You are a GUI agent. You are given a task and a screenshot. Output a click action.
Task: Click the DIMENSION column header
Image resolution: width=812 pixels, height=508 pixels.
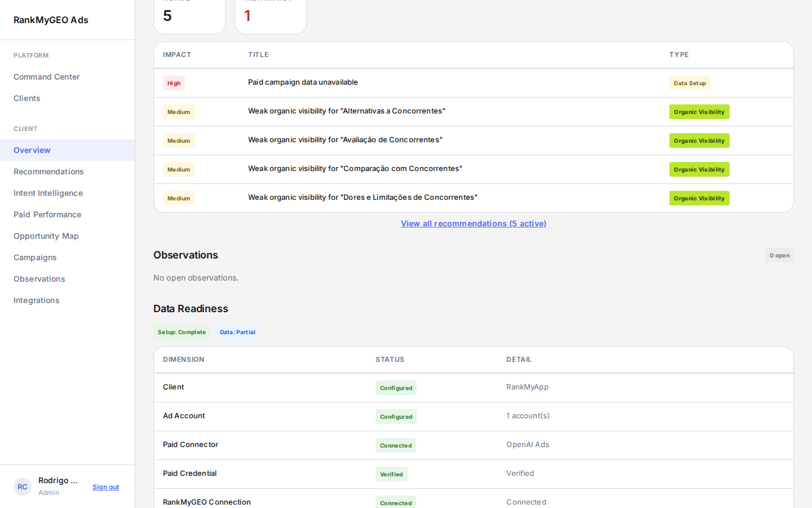point(183,360)
